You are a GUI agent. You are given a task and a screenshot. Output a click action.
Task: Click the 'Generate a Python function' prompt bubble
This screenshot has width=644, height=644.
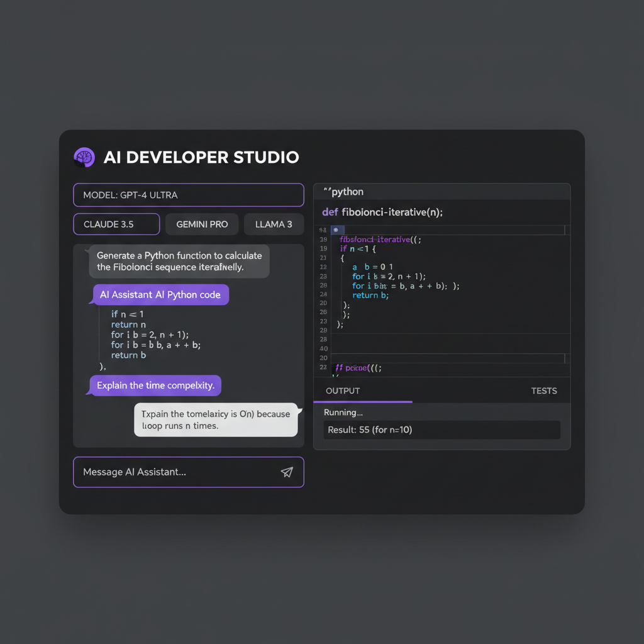pos(179,261)
